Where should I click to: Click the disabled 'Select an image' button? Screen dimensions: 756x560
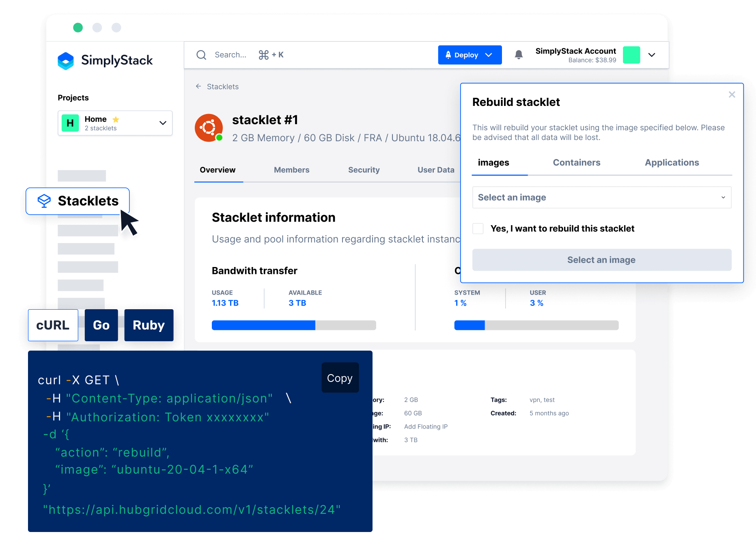602,260
